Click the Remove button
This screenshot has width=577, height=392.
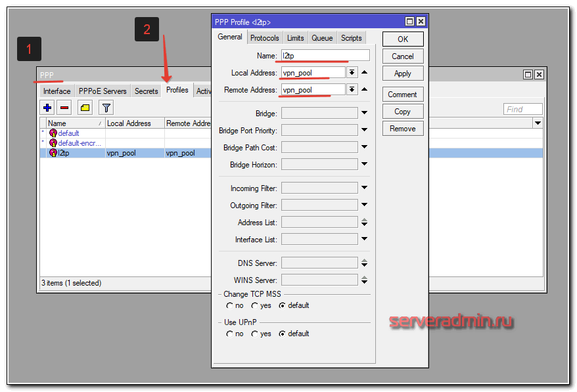[403, 129]
